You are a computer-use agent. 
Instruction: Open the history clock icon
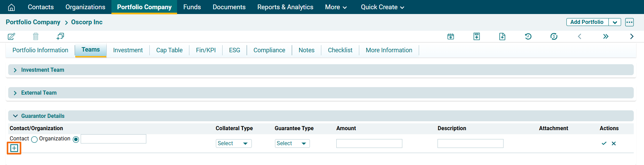pyautogui.click(x=528, y=37)
